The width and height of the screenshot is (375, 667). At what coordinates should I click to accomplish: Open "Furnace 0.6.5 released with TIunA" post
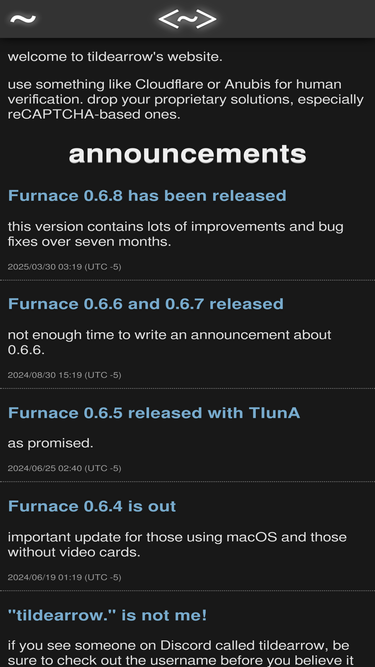154,413
